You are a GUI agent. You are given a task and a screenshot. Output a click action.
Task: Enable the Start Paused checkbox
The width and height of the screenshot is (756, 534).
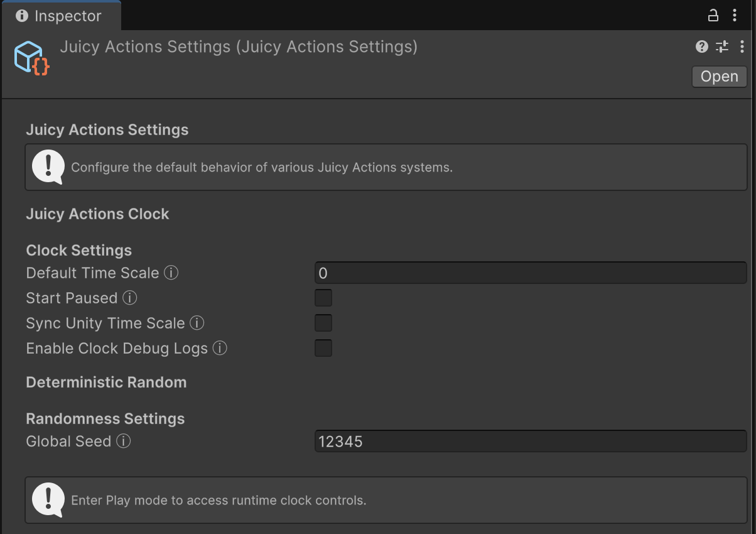point(323,298)
